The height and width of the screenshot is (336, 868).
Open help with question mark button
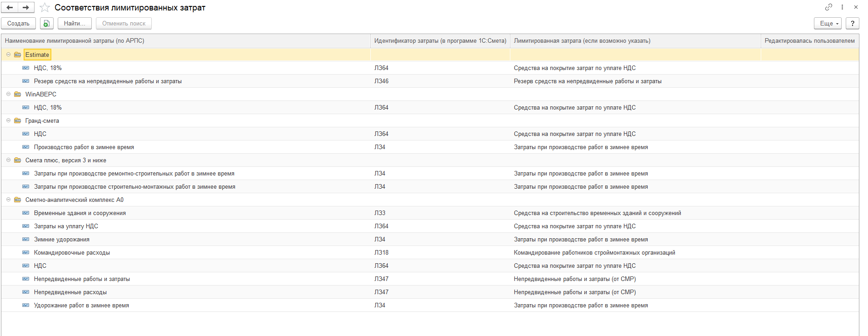tap(853, 24)
